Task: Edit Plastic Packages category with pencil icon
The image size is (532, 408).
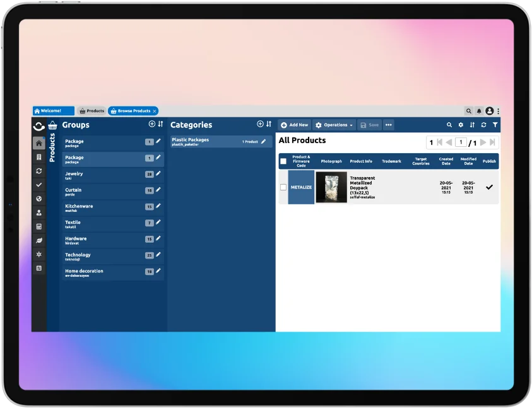Action: coord(264,141)
